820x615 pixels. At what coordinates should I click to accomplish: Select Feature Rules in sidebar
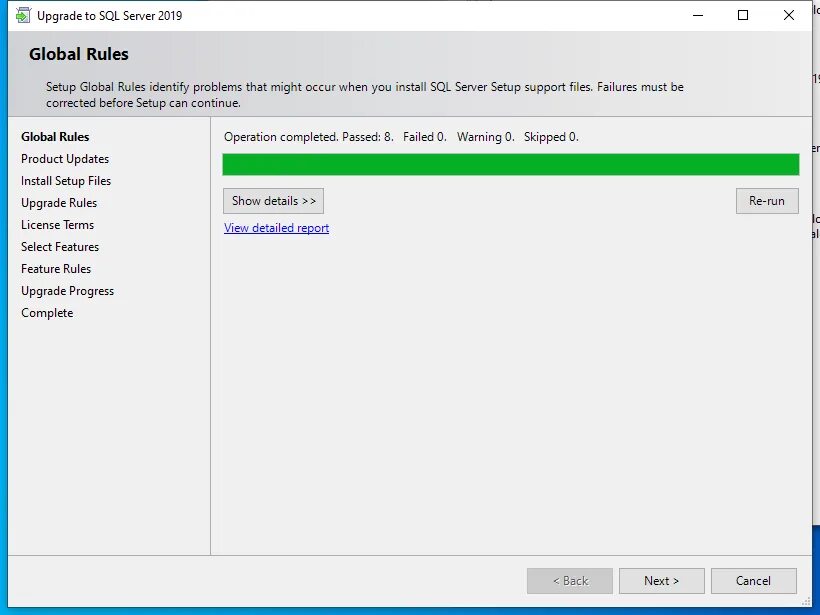(x=55, y=268)
